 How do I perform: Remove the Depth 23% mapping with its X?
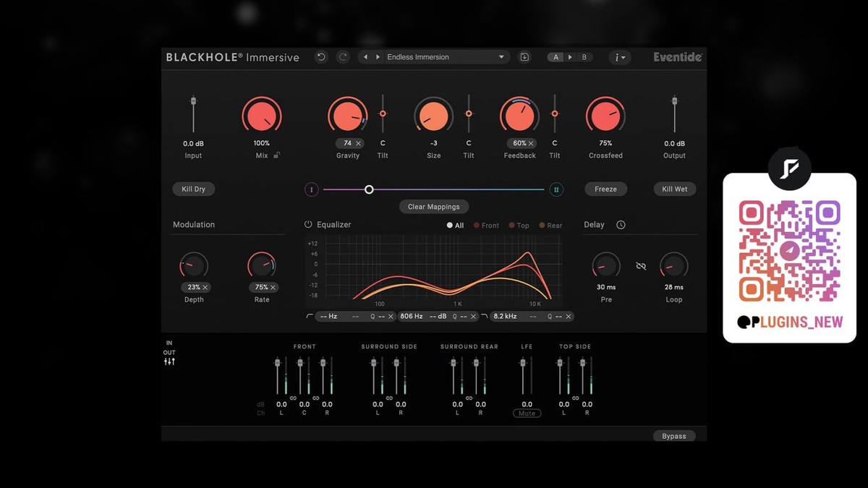[x=205, y=287]
